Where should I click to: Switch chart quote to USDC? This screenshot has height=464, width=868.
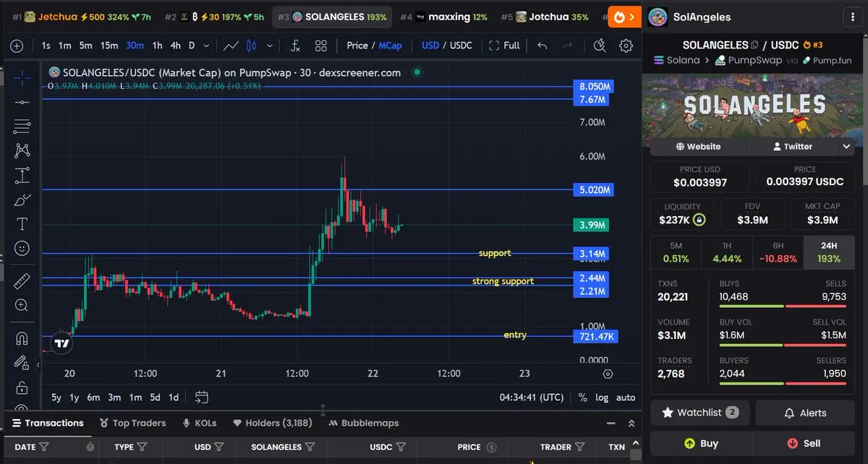[461, 46]
